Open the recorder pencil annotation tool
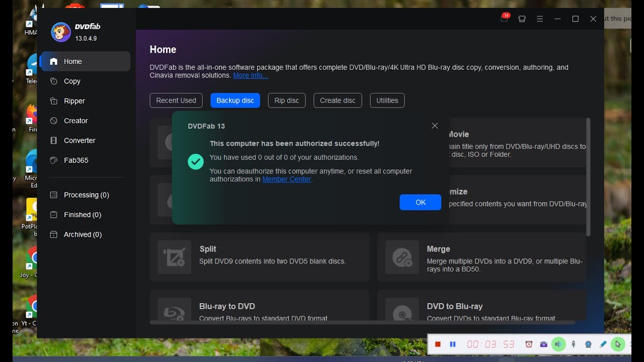This screenshot has width=644, height=362. [x=603, y=344]
